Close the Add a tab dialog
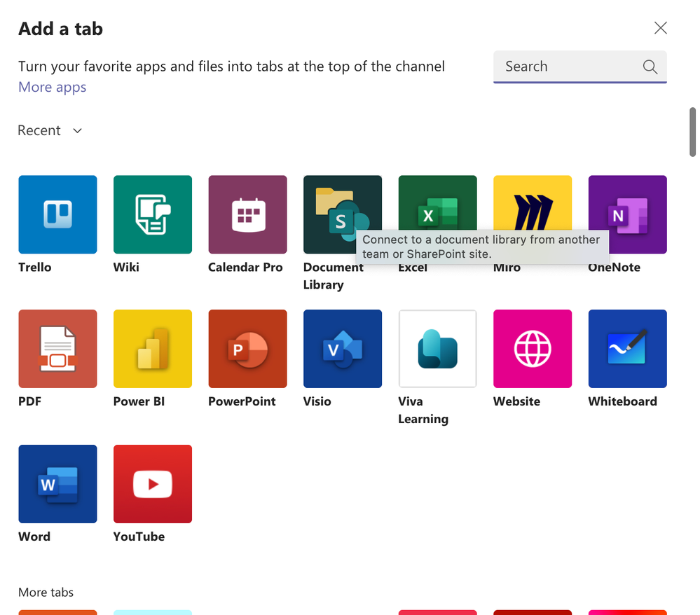 tap(660, 28)
